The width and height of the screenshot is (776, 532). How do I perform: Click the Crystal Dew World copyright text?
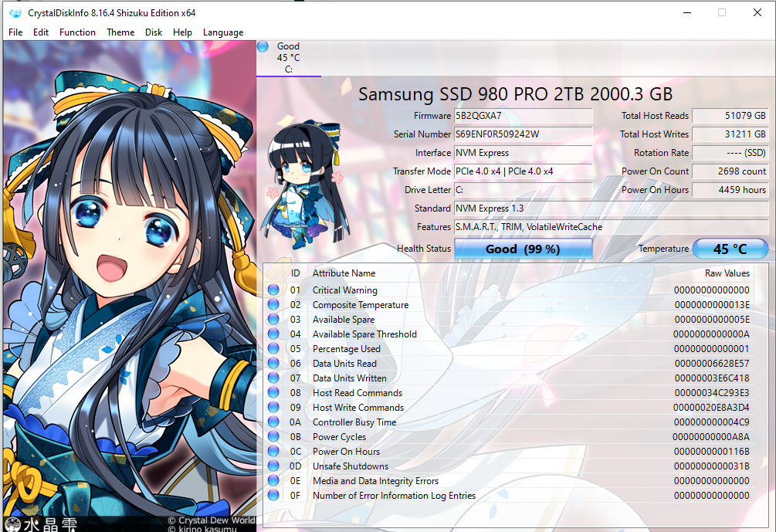[212, 520]
